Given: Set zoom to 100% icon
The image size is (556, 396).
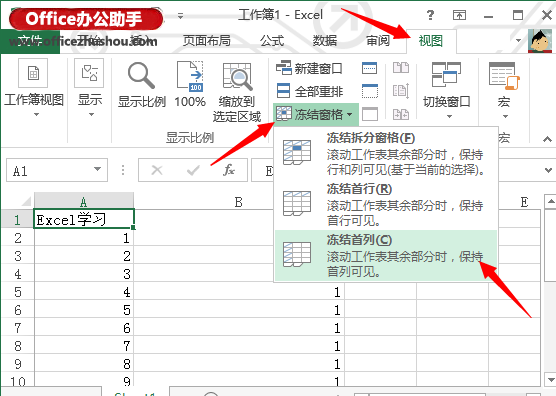Looking at the screenshot, I should (190, 76).
